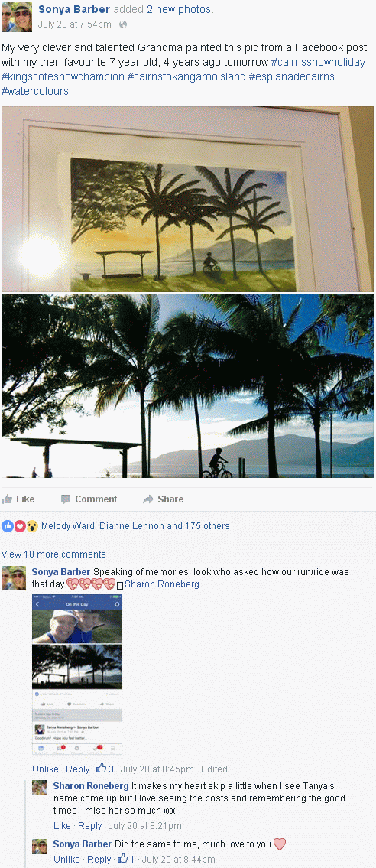376x868 pixels.
Task: Open the 2 new photos link
Action: 179,9
